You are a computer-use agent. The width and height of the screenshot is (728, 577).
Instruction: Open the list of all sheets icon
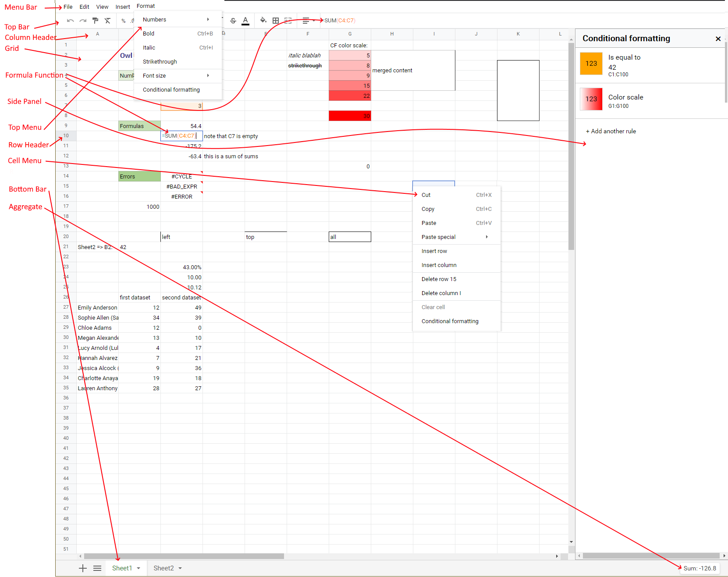click(97, 568)
